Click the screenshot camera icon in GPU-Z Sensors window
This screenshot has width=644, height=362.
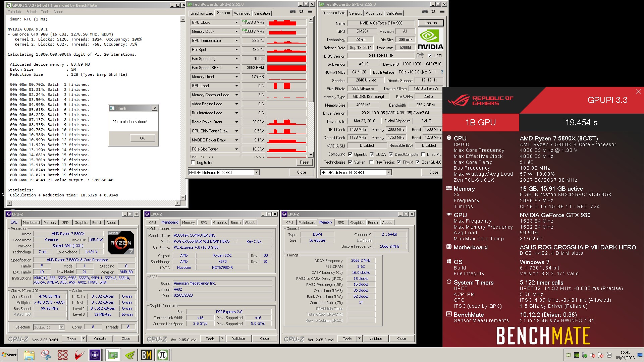pos(293,12)
